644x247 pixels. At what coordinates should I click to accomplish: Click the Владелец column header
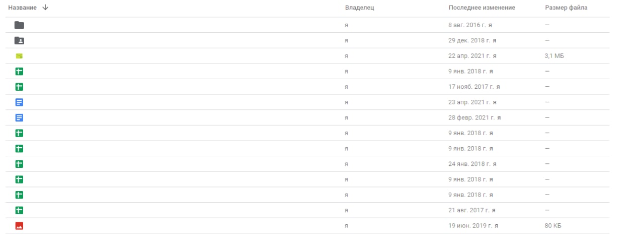tap(359, 8)
